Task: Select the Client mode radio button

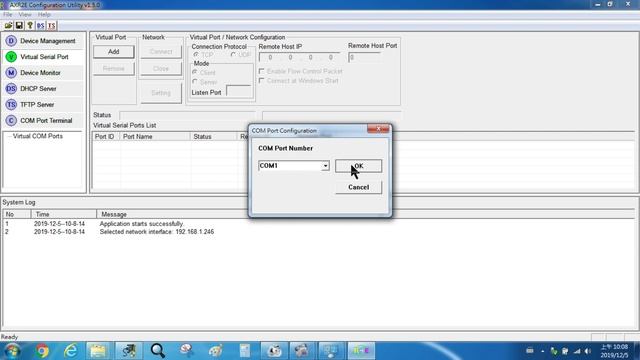Action: 195,72
